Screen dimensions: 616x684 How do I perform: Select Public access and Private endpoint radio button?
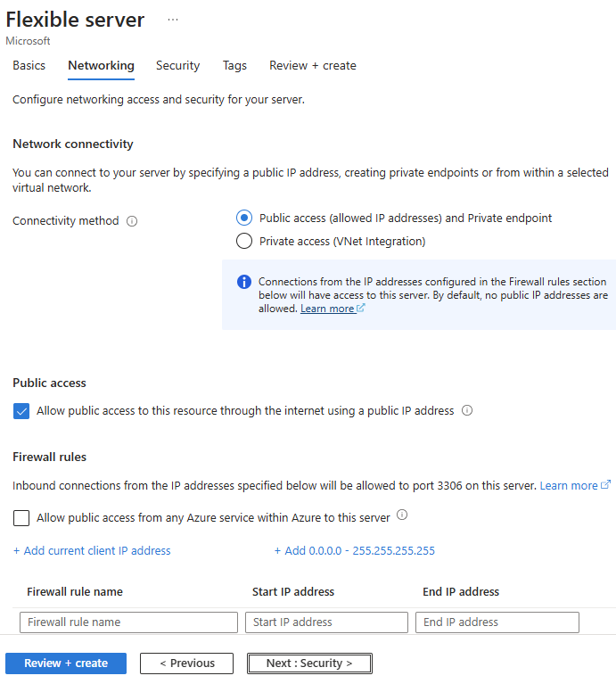pos(244,218)
